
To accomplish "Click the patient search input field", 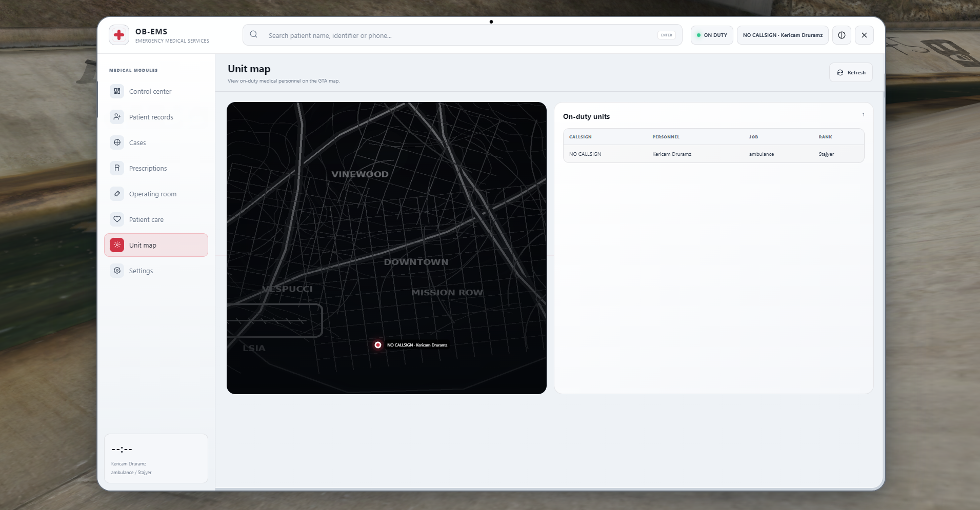I will (462, 35).
